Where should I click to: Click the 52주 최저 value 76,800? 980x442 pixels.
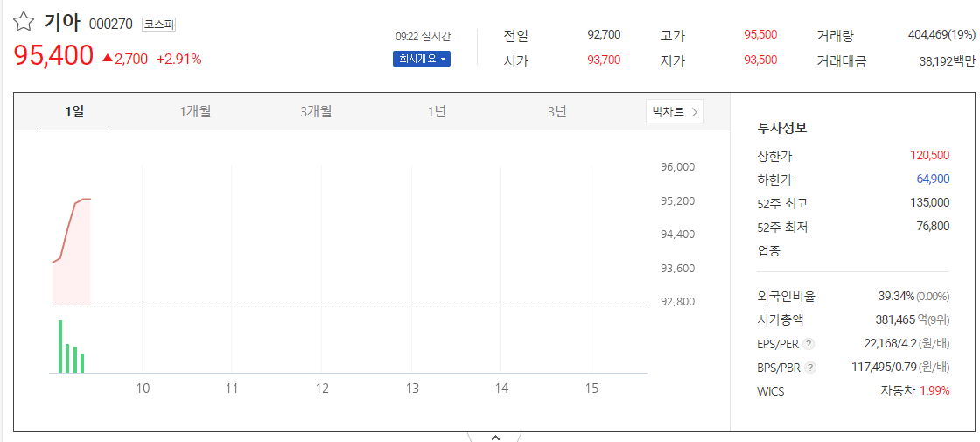[933, 227]
